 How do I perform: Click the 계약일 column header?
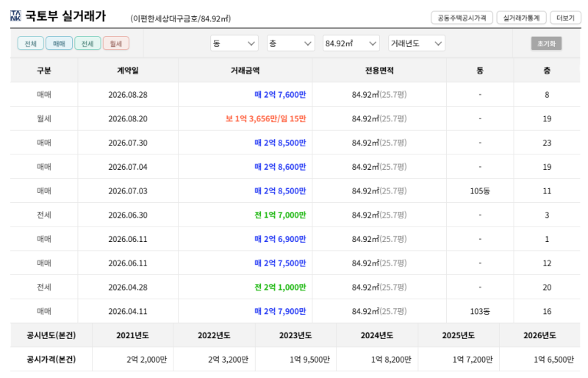(128, 70)
